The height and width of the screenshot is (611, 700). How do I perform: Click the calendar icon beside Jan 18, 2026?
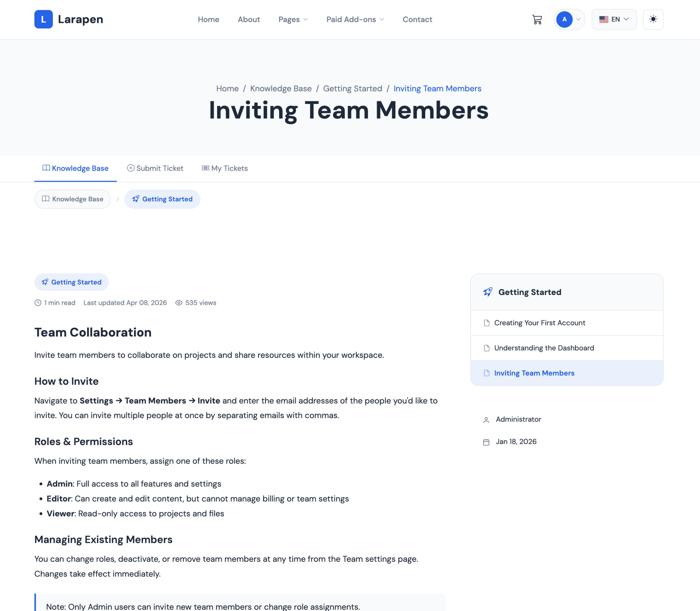click(x=486, y=442)
